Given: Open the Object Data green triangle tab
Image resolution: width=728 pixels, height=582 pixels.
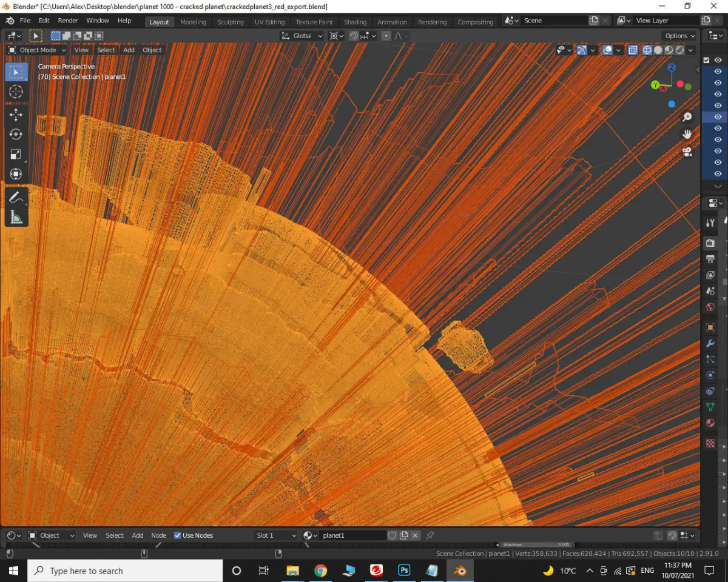Looking at the screenshot, I should (710, 407).
